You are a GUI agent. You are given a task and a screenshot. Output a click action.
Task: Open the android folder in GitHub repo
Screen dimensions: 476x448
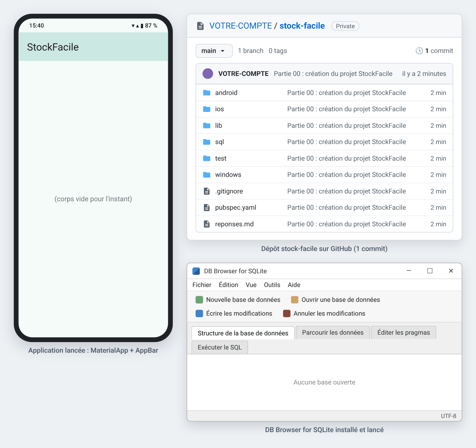pyautogui.click(x=226, y=93)
